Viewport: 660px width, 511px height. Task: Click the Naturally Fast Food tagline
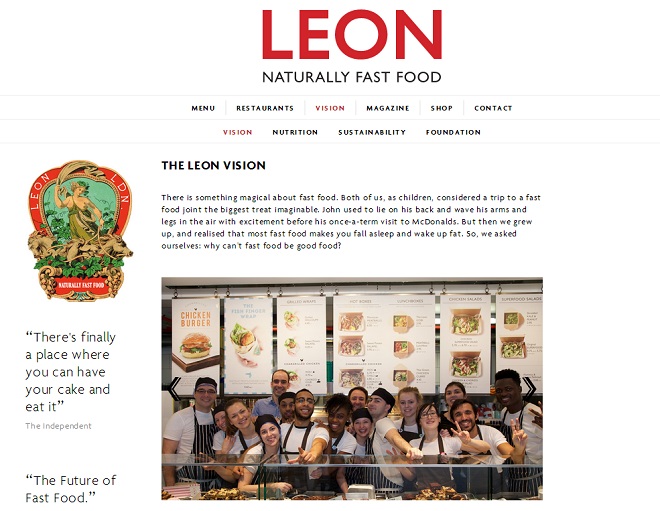(x=352, y=77)
